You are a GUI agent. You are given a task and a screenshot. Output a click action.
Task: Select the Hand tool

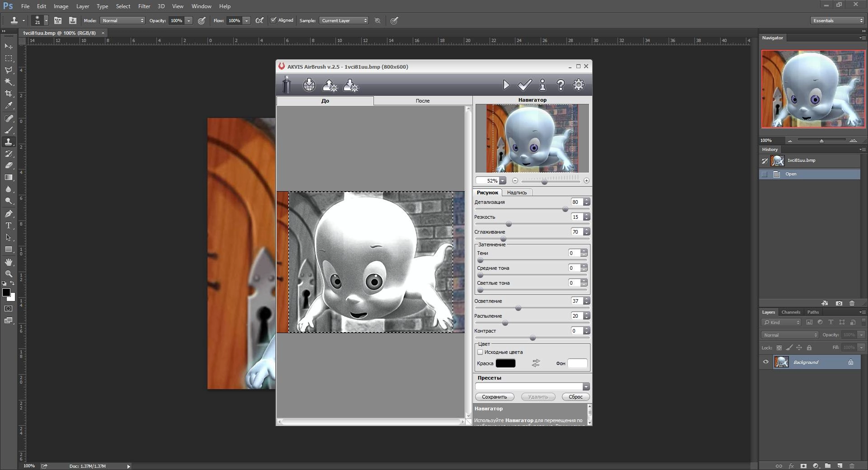click(x=9, y=262)
